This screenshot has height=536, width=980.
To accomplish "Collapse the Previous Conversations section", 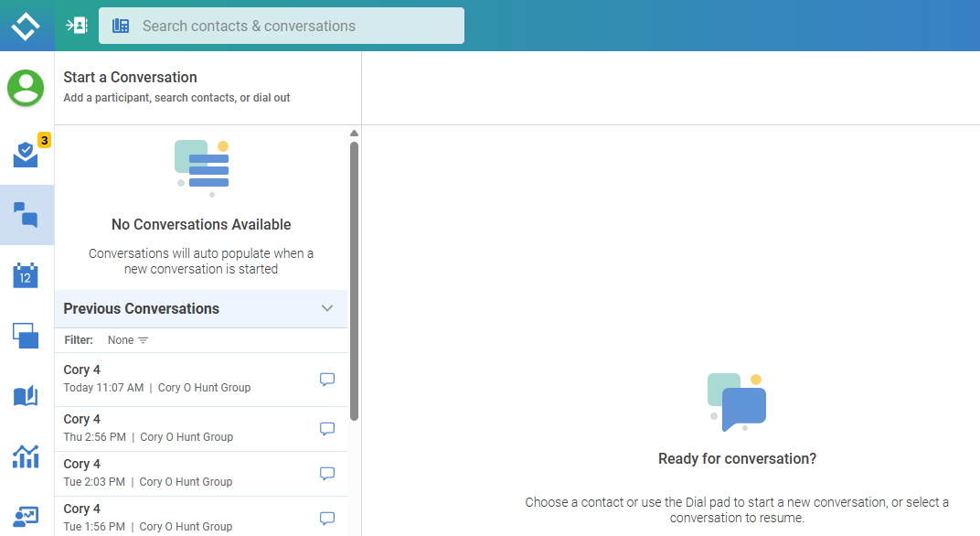I will click(327, 308).
